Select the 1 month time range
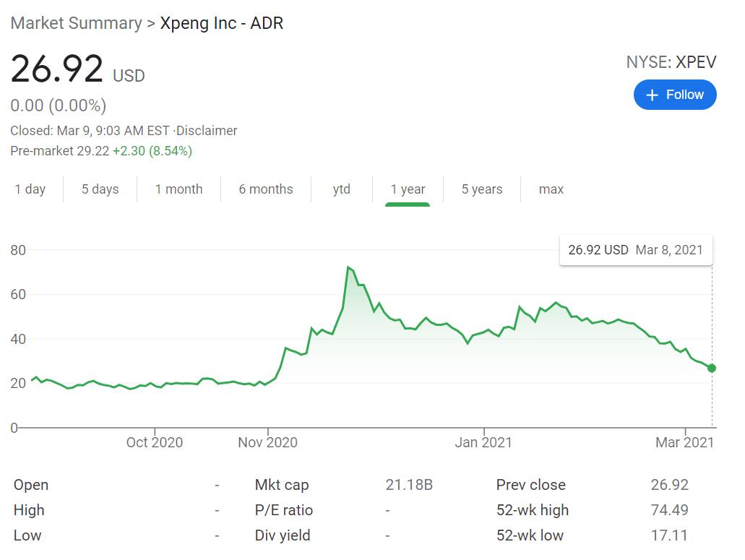Viewport: 745px width, 560px height. [x=178, y=189]
